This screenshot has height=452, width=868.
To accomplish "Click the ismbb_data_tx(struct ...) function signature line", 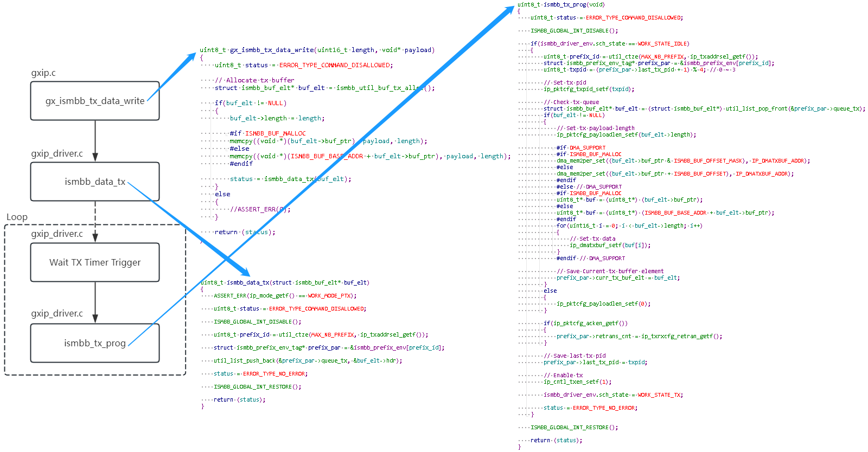I will point(285,282).
